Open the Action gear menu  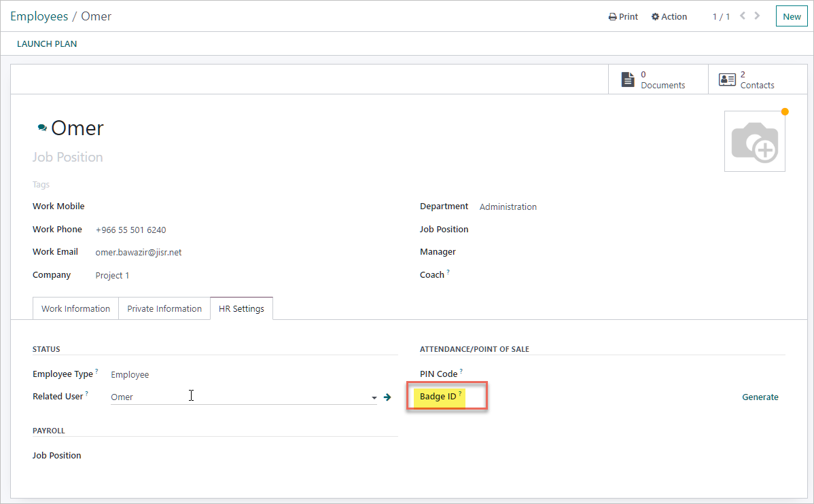[669, 16]
